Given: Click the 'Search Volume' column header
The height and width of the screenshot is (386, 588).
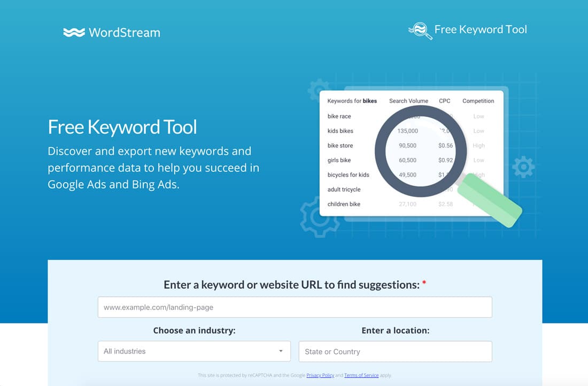Looking at the screenshot, I should tap(408, 101).
